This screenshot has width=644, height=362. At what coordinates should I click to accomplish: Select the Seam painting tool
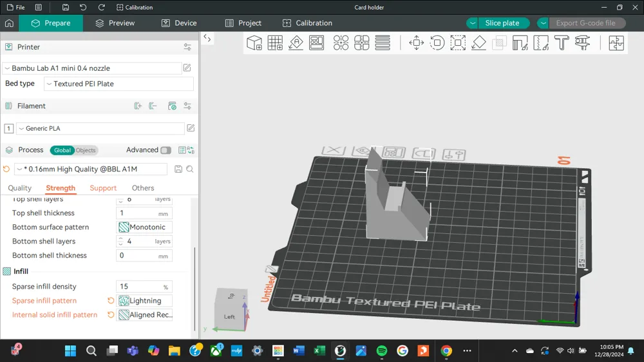click(541, 43)
